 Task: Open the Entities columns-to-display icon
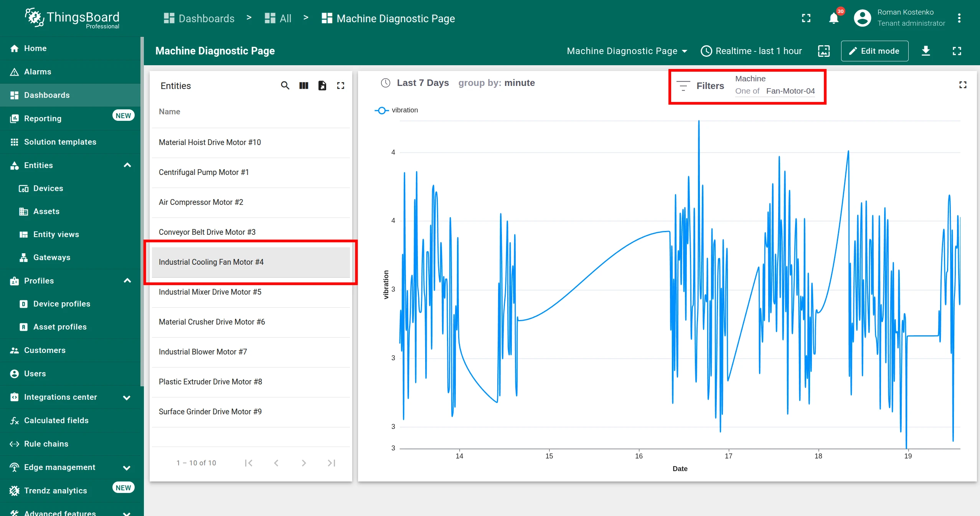[x=304, y=86]
